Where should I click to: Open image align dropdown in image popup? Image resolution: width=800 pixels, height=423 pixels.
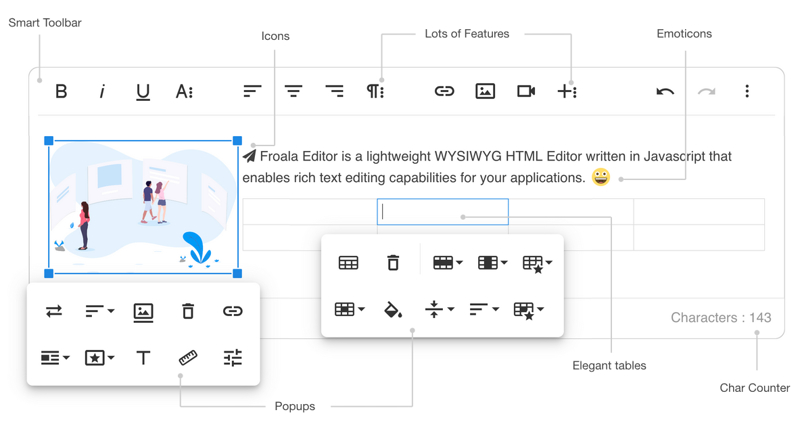tap(99, 311)
